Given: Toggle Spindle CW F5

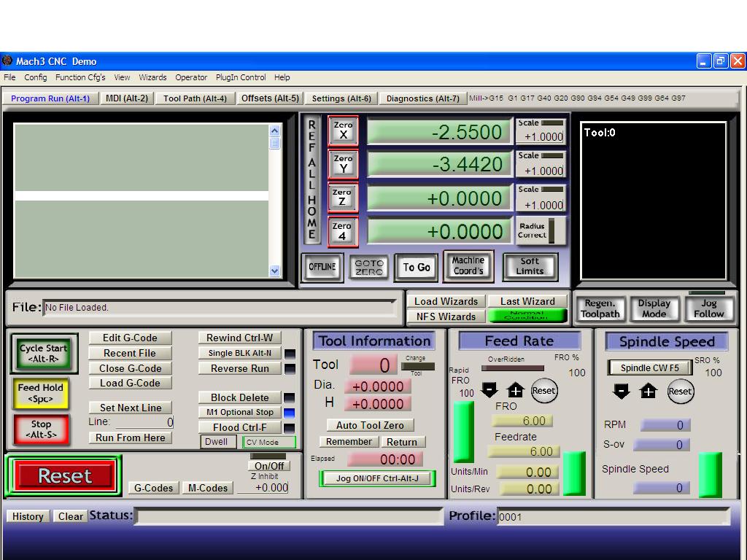Looking at the screenshot, I should [649, 367].
